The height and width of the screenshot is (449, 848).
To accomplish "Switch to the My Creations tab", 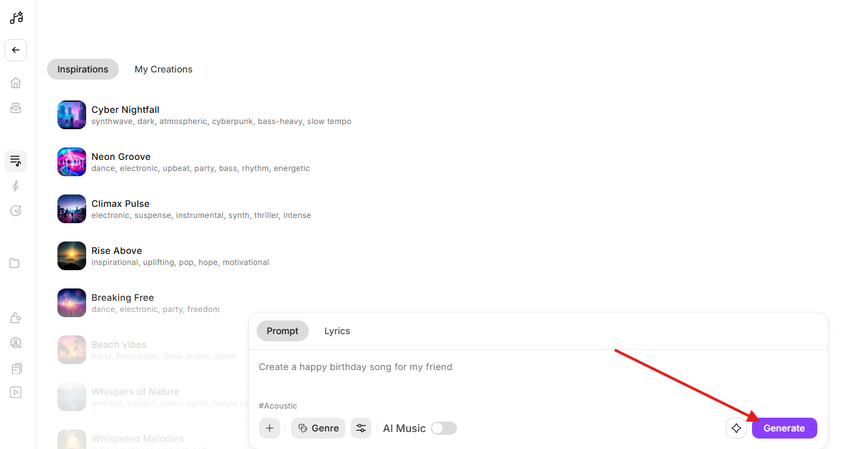I will 163,69.
